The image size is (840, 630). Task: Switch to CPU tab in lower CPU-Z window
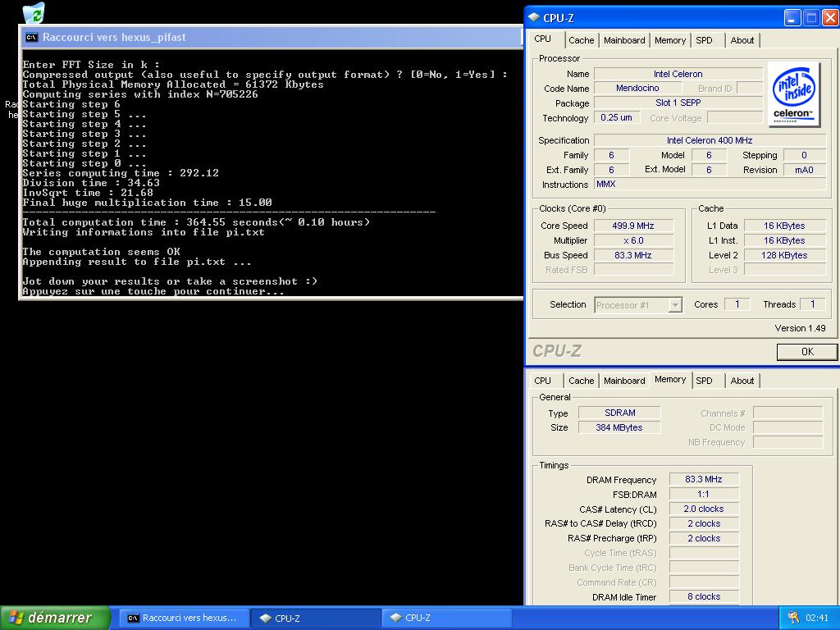(x=543, y=381)
